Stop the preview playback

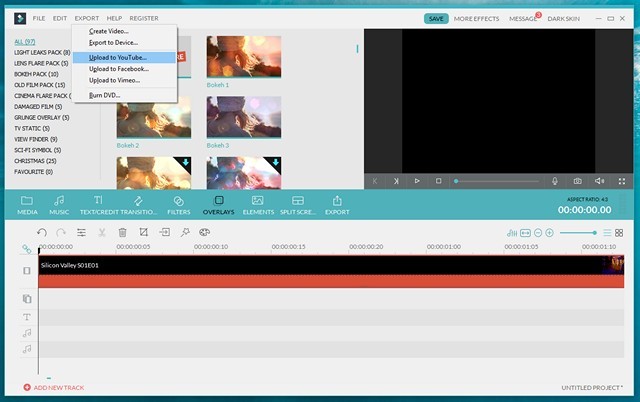tap(438, 181)
